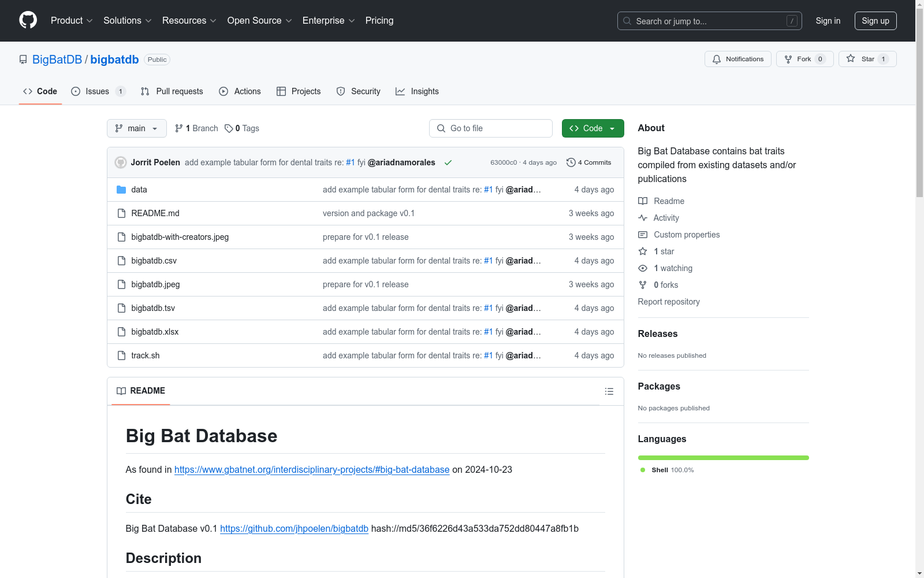Click the Custom properties icon

(643, 235)
